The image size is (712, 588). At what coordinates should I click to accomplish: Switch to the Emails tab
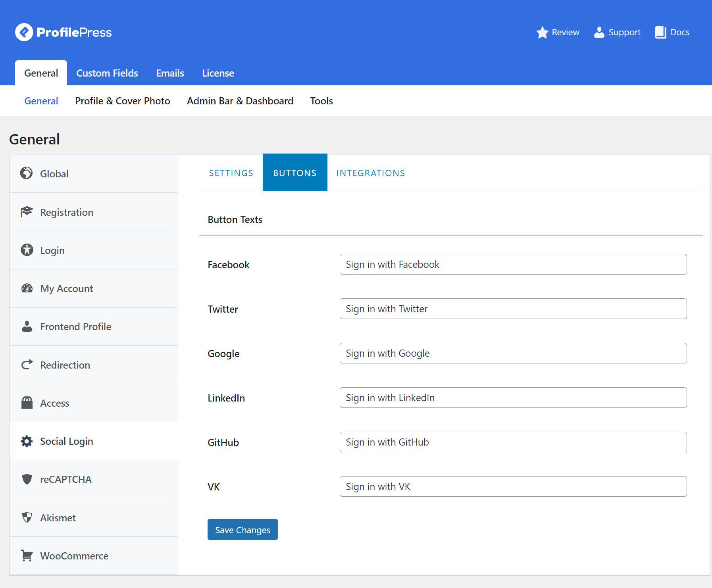pos(170,73)
